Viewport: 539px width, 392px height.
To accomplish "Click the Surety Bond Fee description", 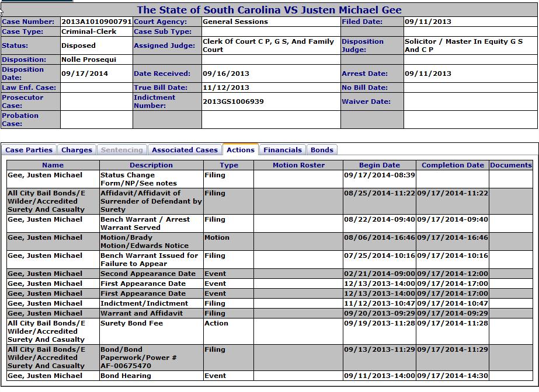I will tap(131, 323).
